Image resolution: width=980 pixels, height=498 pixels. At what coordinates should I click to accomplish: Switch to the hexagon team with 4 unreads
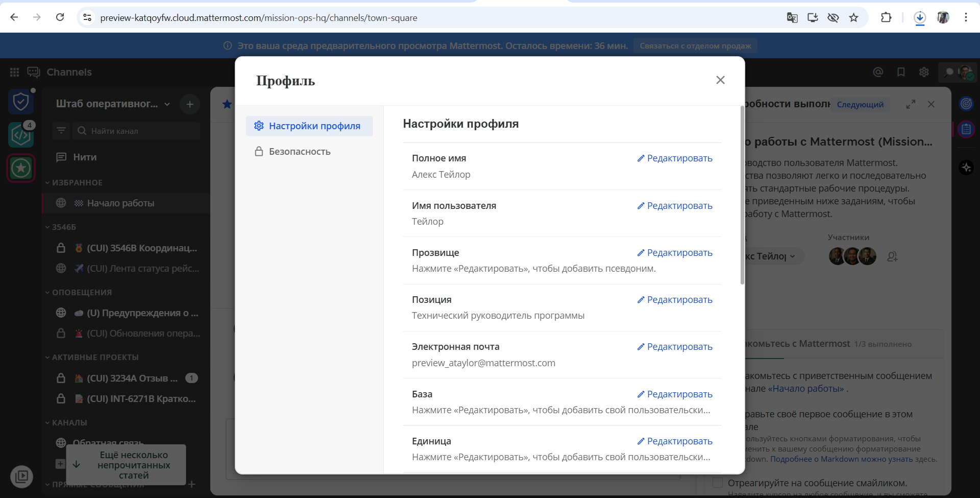coord(20,134)
